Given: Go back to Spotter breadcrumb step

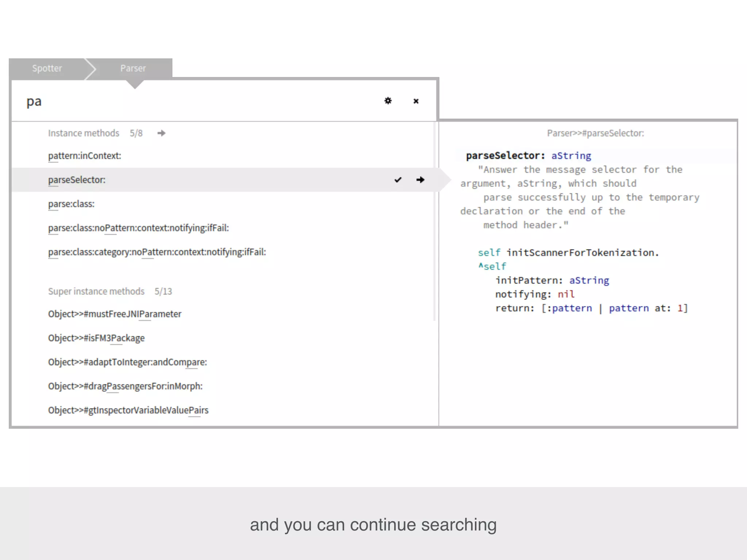Looking at the screenshot, I should click(47, 68).
